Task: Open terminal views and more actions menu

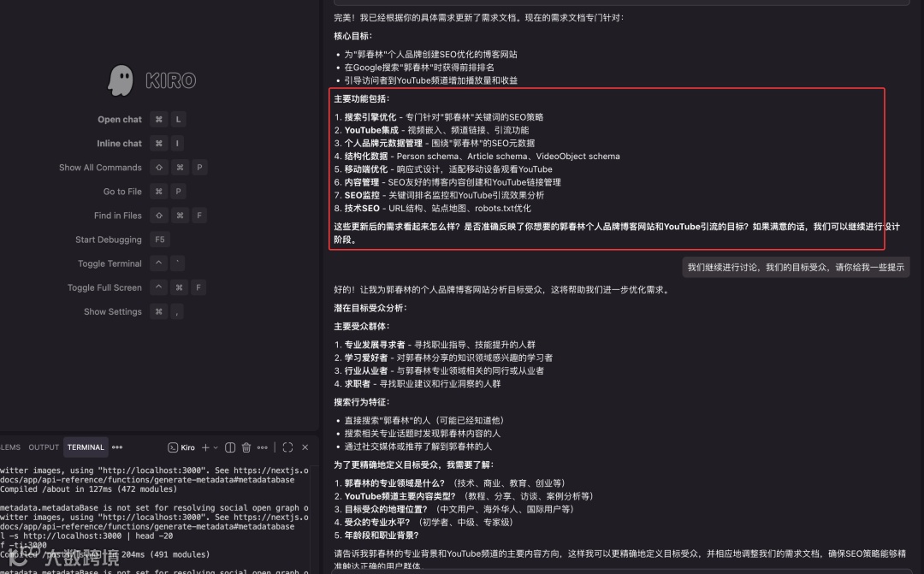Action: point(263,447)
